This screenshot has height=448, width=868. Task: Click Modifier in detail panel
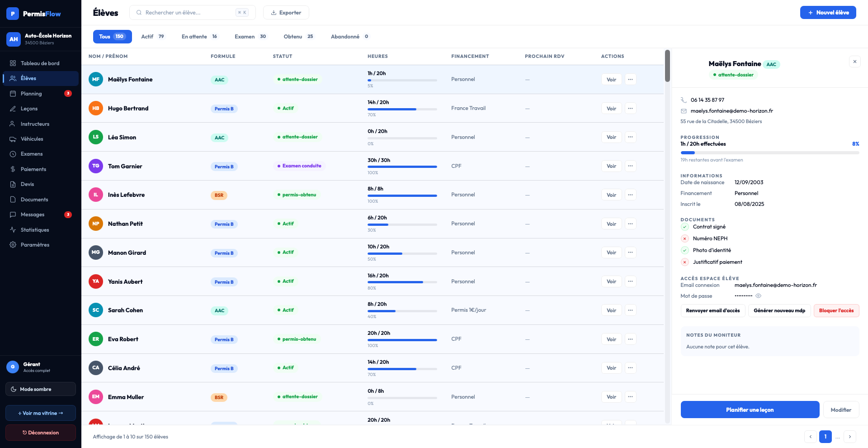click(841, 410)
